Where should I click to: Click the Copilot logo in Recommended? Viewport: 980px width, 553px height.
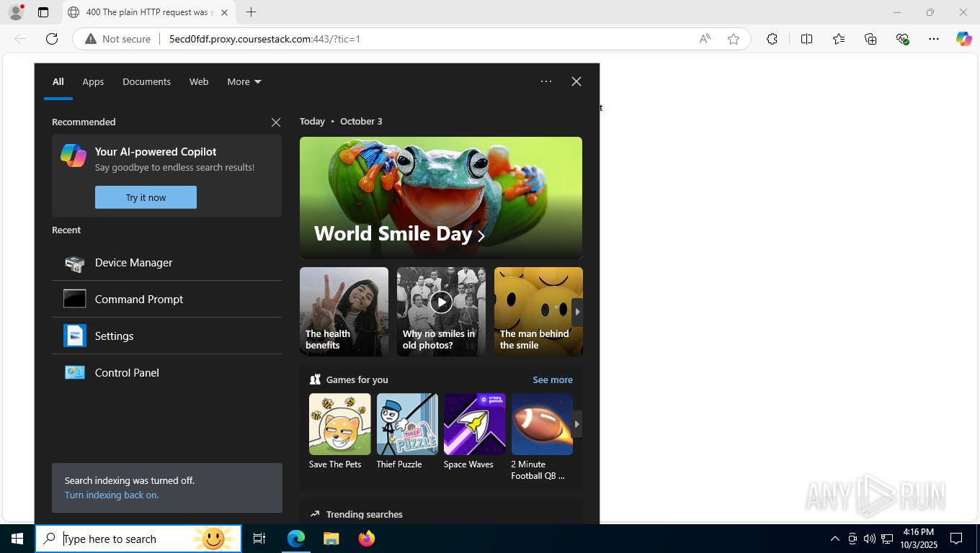point(73,156)
